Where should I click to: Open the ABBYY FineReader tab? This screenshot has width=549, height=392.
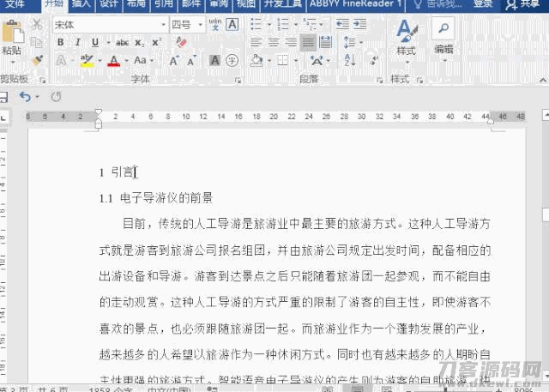point(356,4)
